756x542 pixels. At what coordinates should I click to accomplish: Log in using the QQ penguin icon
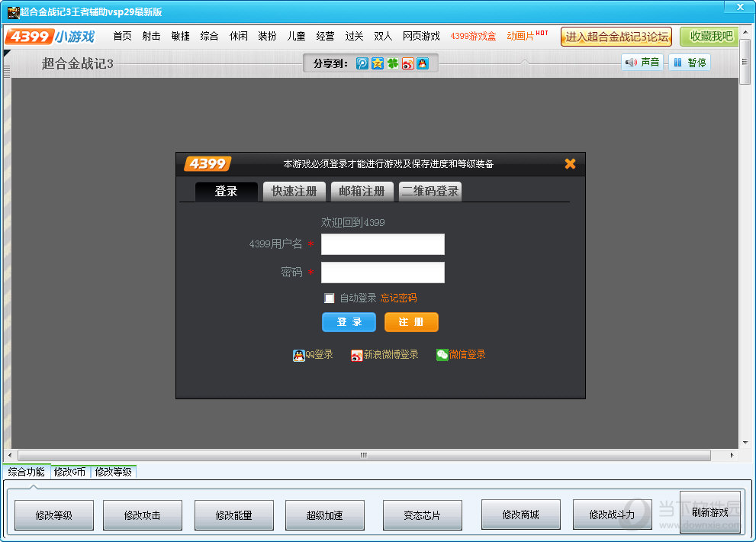pos(299,355)
